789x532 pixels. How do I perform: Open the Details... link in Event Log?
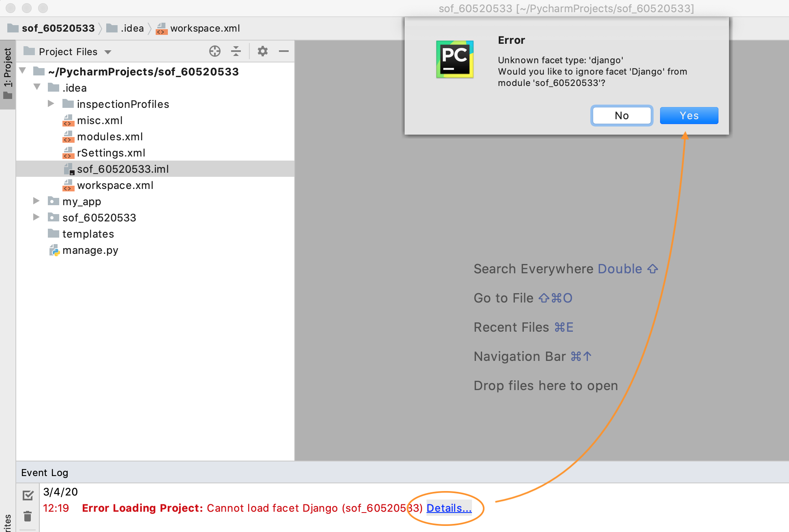point(449,508)
